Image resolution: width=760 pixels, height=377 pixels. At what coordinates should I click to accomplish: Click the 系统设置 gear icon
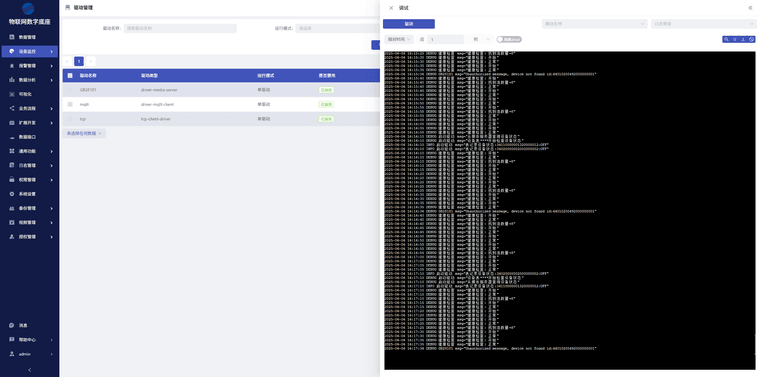(12, 194)
